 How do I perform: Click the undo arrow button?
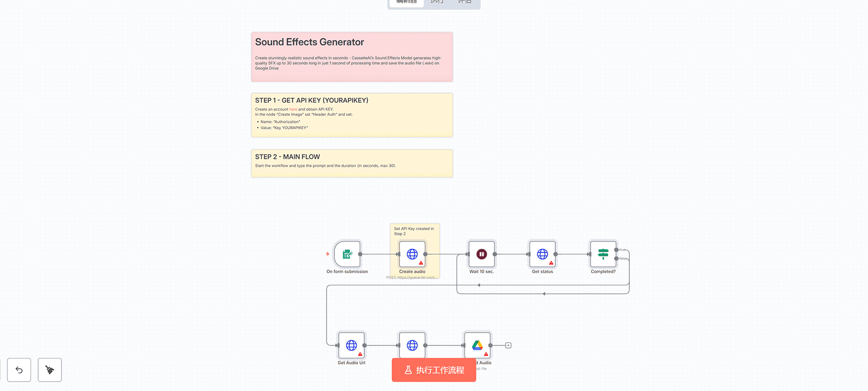coord(19,370)
